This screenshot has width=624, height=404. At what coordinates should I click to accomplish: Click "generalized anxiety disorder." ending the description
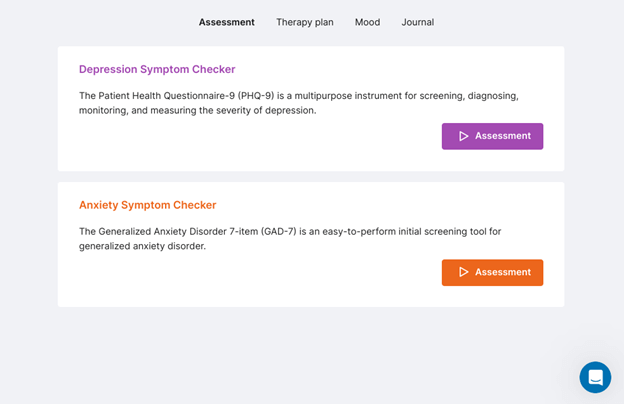click(142, 246)
